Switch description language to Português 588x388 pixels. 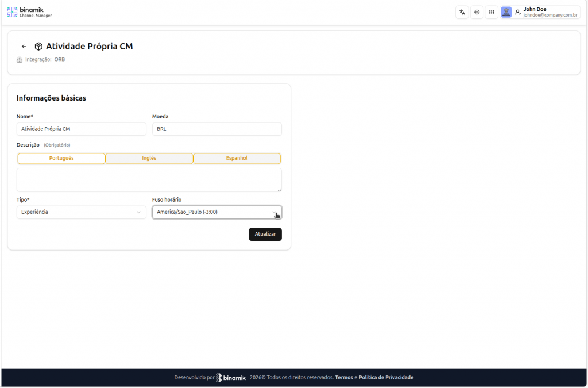[61, 159]
